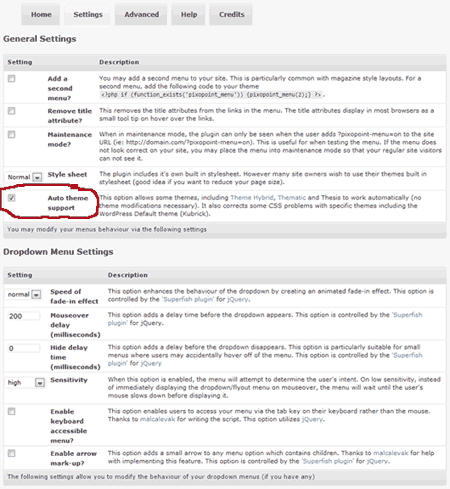Open the Superfish plugin link in fade-in description

[x=188, y=299]
